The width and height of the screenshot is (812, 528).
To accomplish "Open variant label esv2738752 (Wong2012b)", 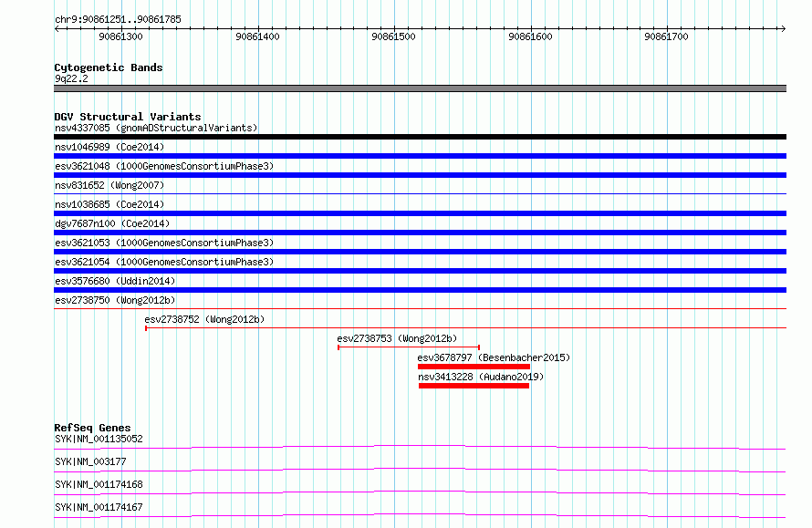I will point(204,319).
